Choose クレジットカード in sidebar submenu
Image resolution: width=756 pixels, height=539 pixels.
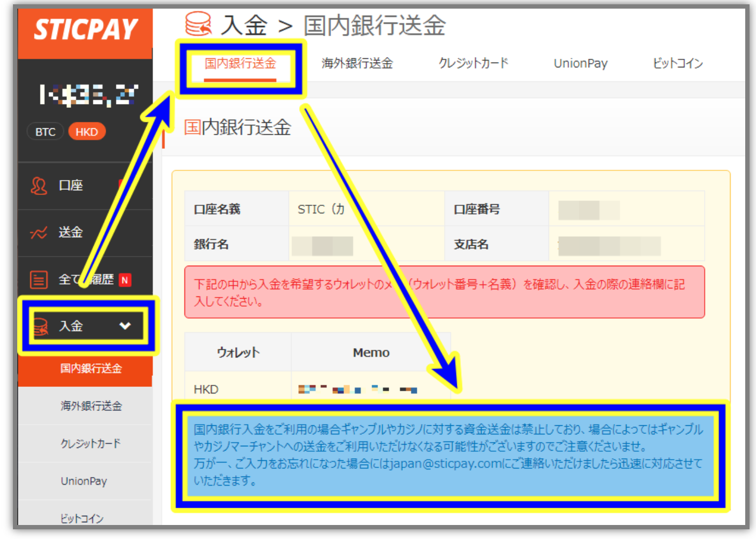coord(85,444)
